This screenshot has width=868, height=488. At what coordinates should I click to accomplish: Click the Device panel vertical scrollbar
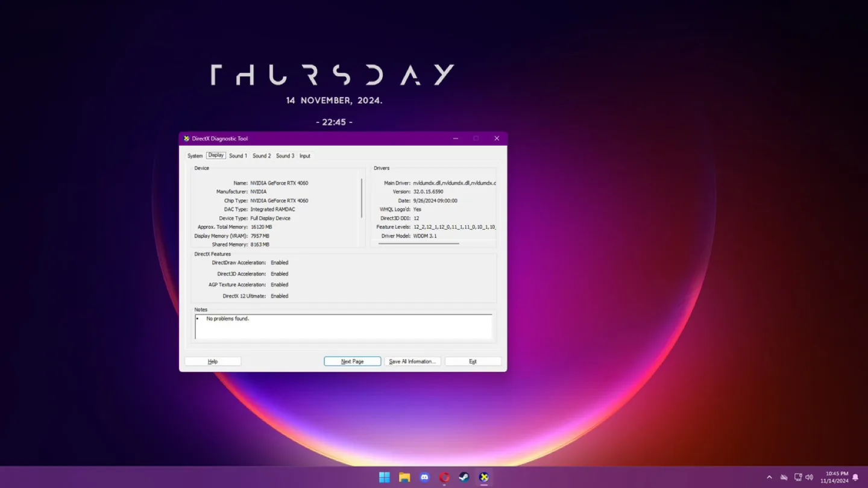pos(362,198)
